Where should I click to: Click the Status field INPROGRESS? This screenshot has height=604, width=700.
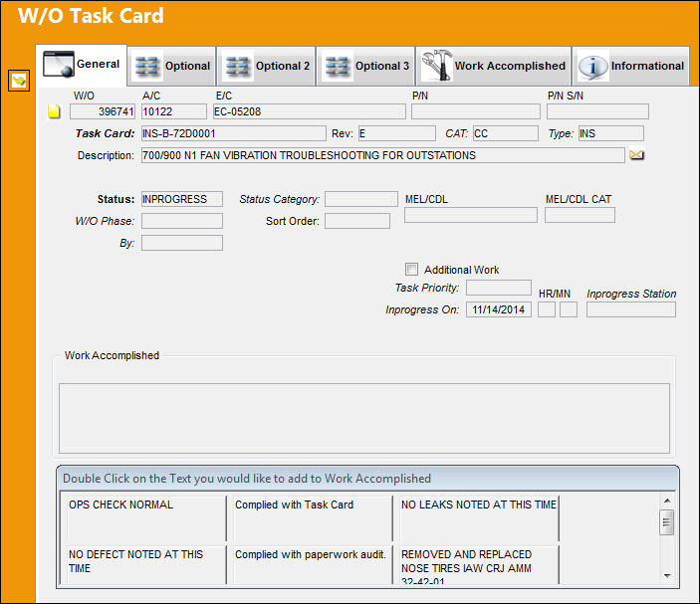[x=181, y=199]
